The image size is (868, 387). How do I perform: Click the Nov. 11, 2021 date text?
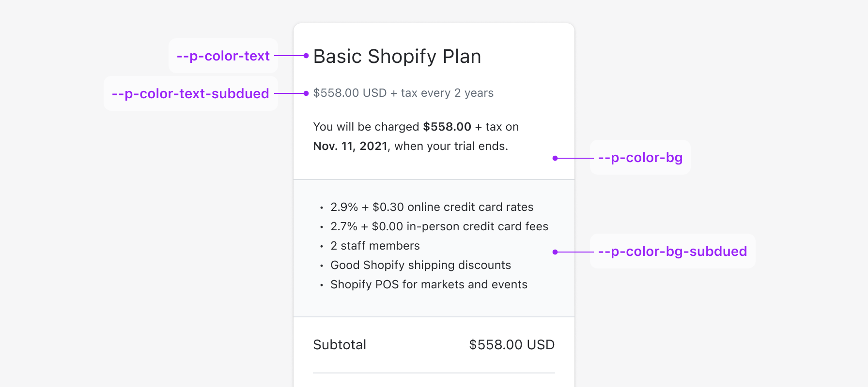(x=350, y=146)
